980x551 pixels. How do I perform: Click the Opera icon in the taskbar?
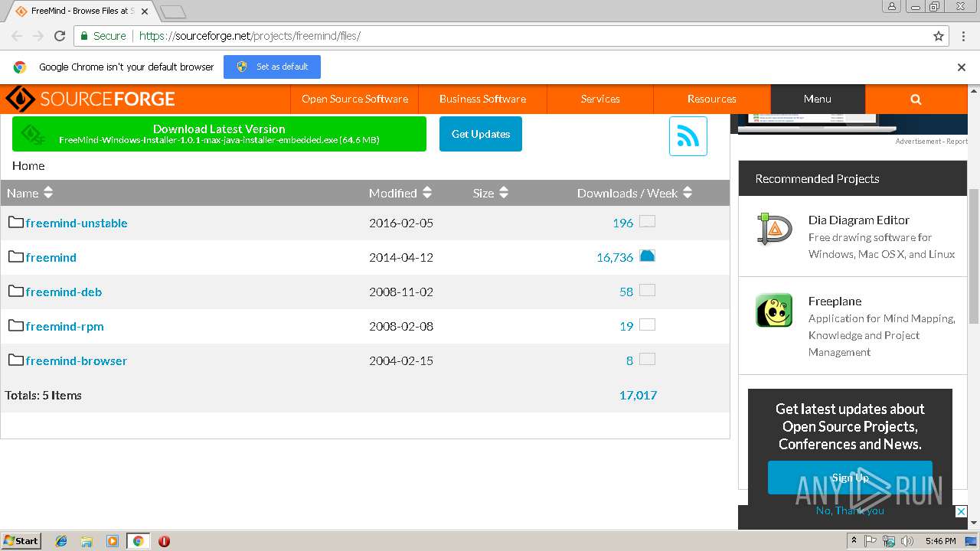coord(164,541)
